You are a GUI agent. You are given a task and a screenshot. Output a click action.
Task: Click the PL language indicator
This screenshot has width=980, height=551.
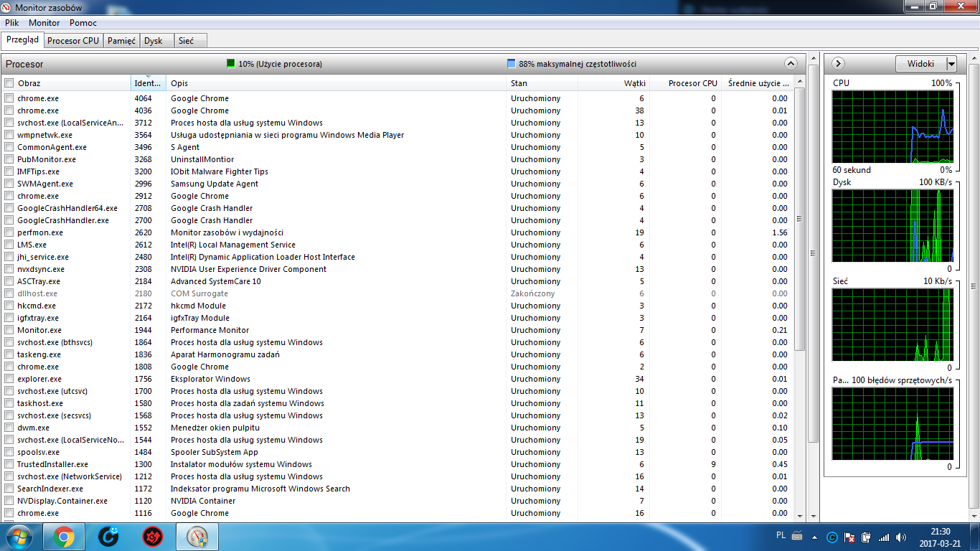point(781,535)
